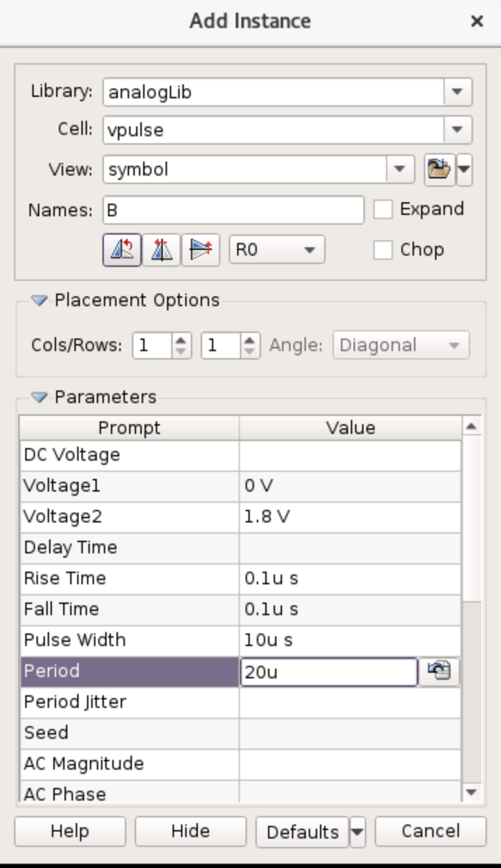501x868 pixels.
Task: Reset values with the Defaults button
Action: coord(303,831)
